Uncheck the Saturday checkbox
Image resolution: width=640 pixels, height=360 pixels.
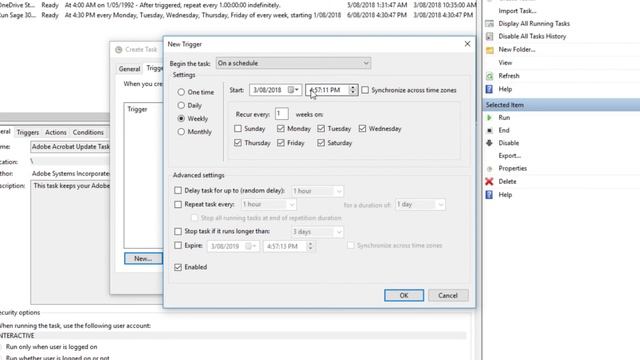pos(321,143)
